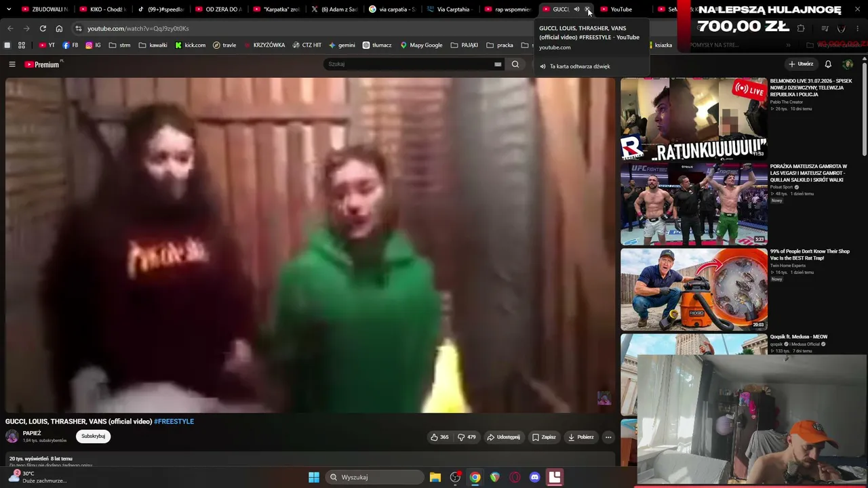
Task: Reload the current page
Action: point(43,28)
